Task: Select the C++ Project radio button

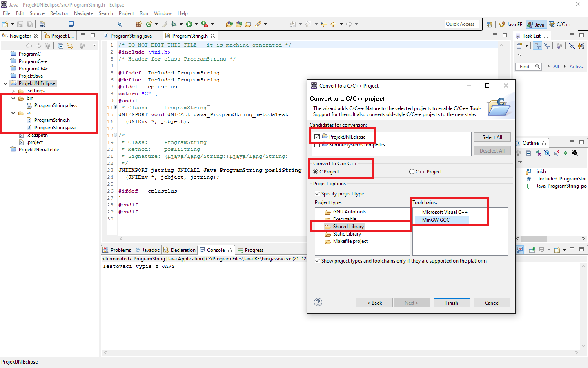Action: click(x=412, y=171)
